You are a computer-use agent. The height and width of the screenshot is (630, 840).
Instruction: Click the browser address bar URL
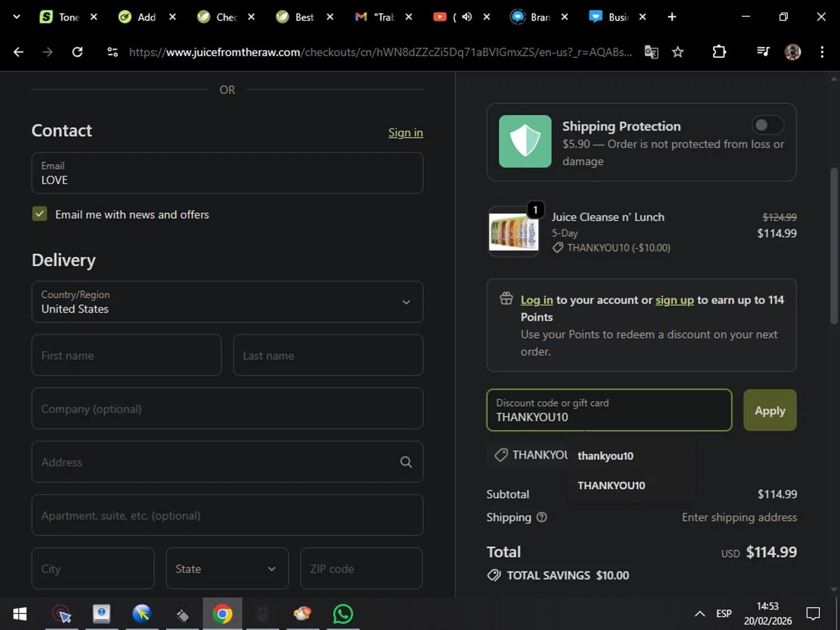(381, 52)
